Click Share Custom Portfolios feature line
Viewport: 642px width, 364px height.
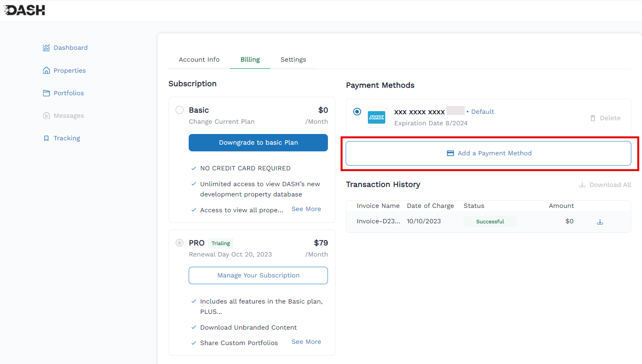pyautogui.click(x=239, y=343)
